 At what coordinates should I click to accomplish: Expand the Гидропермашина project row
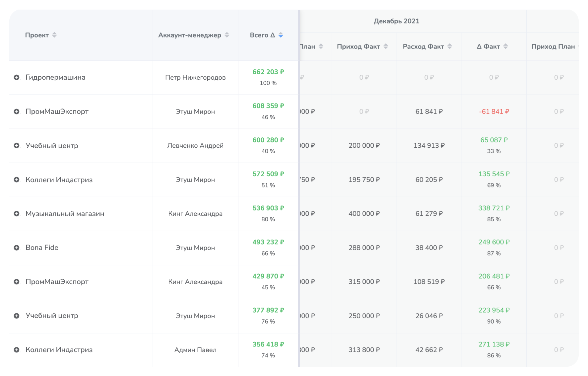17,77
